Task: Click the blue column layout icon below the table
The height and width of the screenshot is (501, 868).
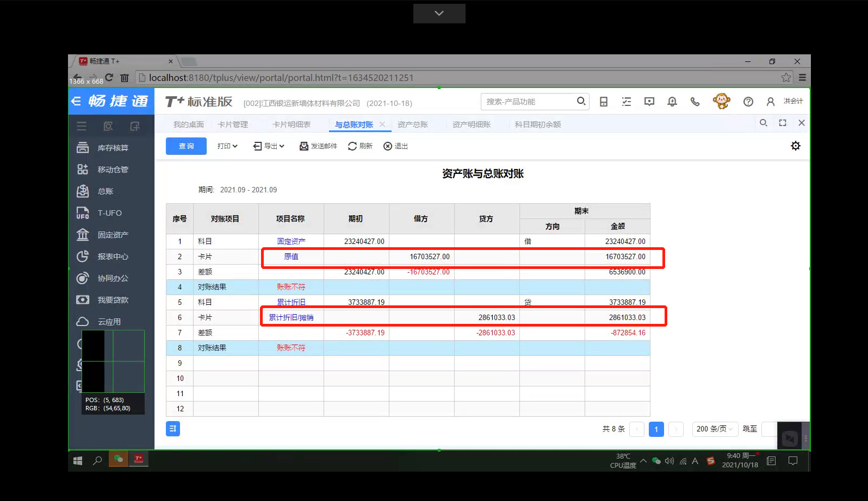Action: [173, 429]
